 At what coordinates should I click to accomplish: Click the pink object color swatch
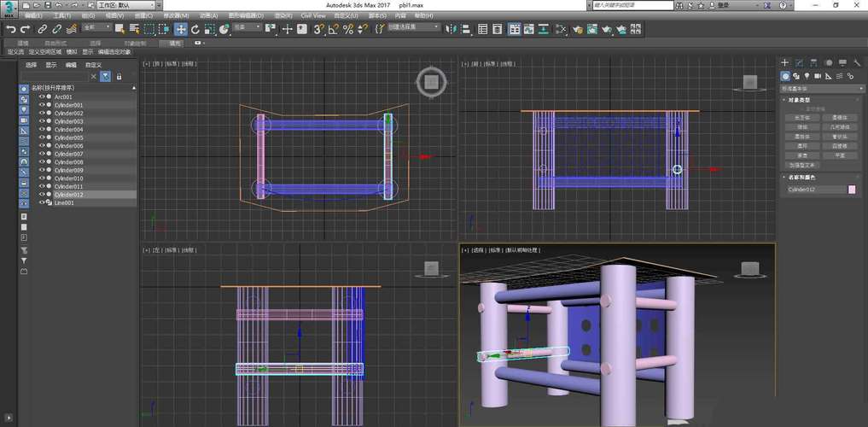pos(851,189)
